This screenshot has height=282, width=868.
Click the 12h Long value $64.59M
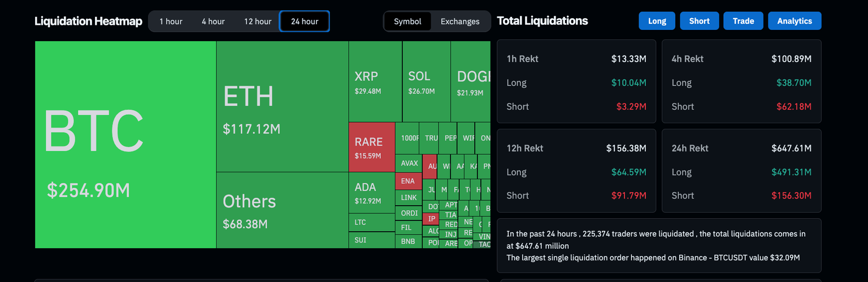tap(628, 172)
